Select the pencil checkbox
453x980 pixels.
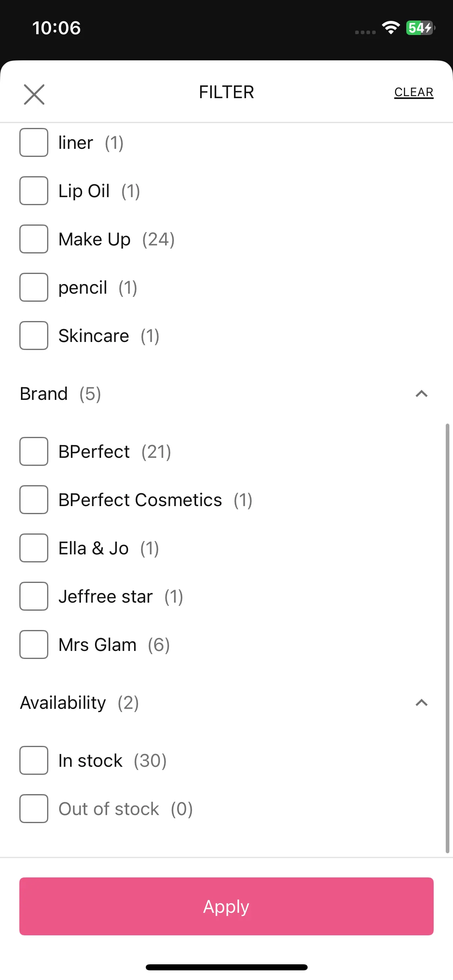coord(34,287)
